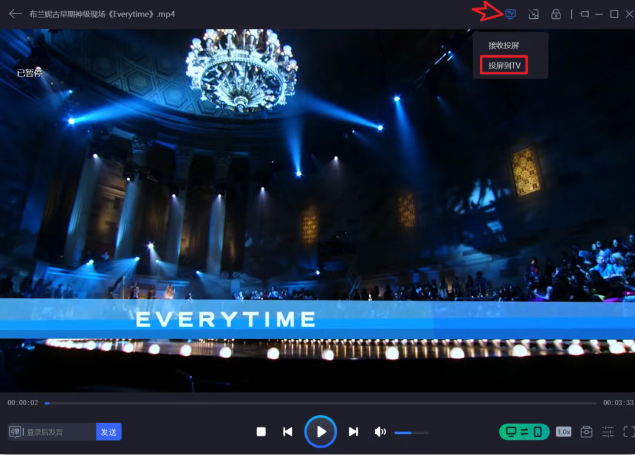Click the lock icon in title bar
The width and height of the screenshot is (635, 455).
(x=556, y=14)
